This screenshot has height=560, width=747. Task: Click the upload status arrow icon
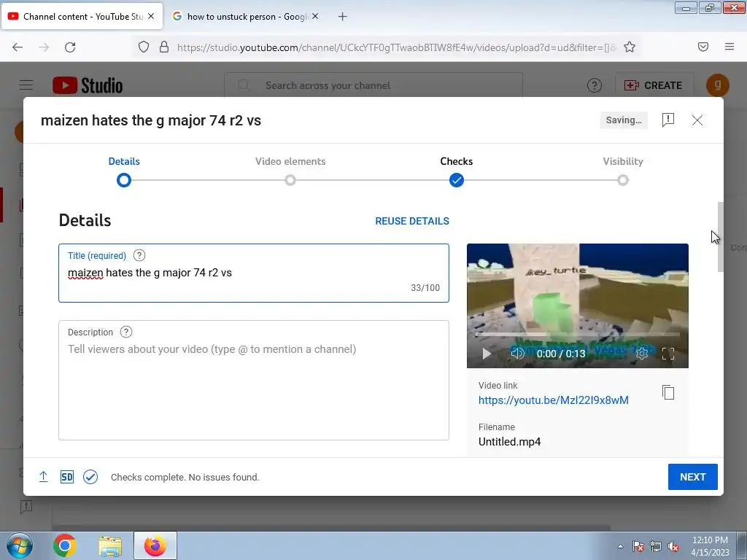43,477
